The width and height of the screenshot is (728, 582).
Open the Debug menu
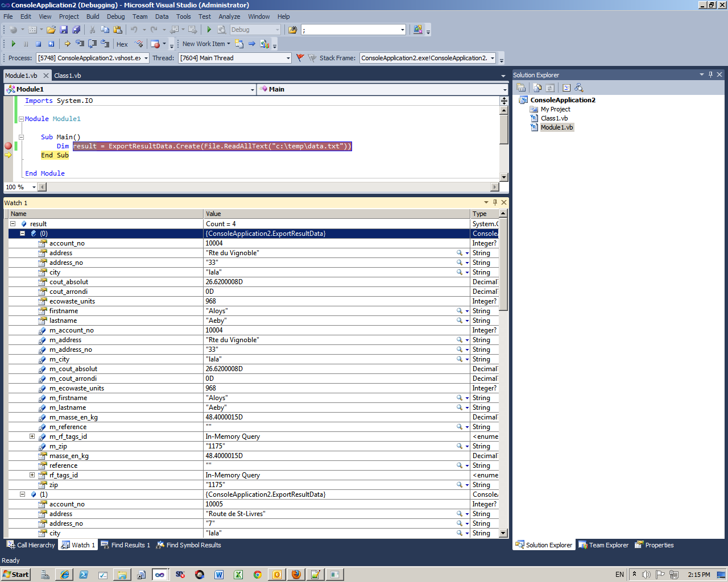115,16
